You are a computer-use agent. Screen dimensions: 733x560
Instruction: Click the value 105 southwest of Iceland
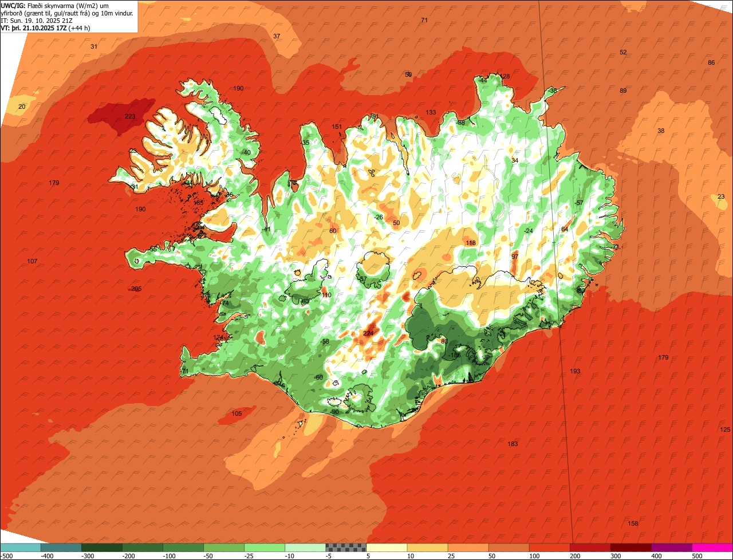(237, 413)
